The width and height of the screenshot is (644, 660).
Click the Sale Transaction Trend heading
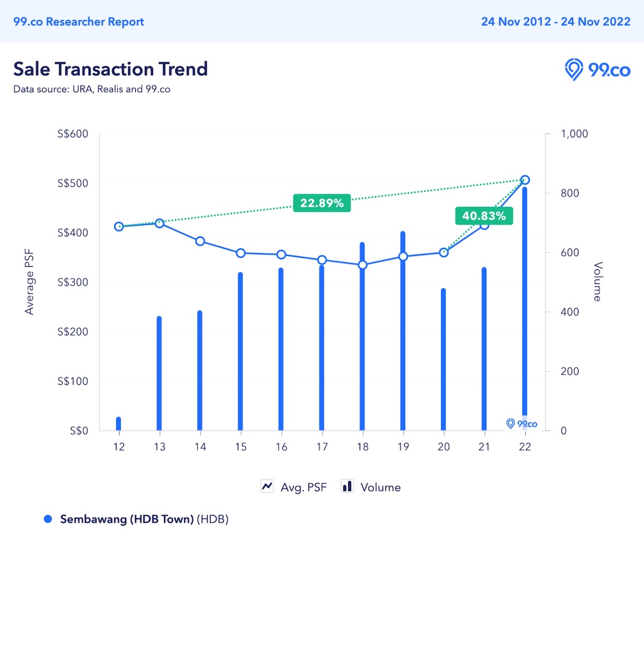coord(110,69)
